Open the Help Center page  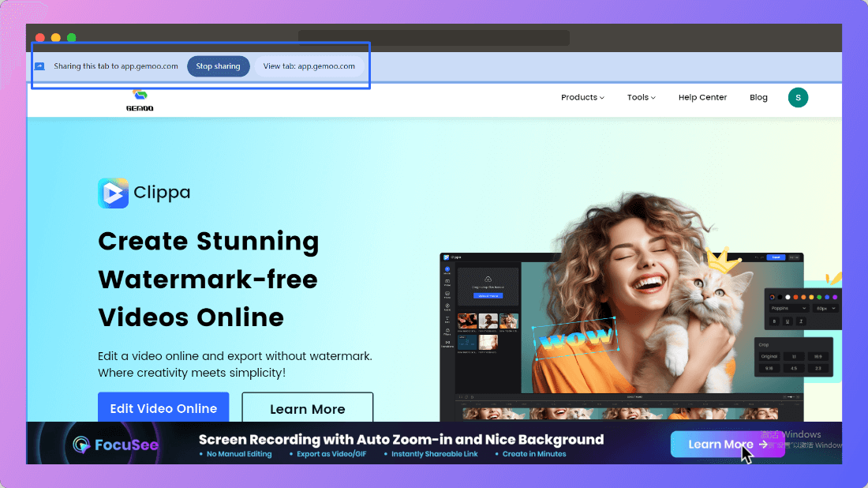(702, 97)
